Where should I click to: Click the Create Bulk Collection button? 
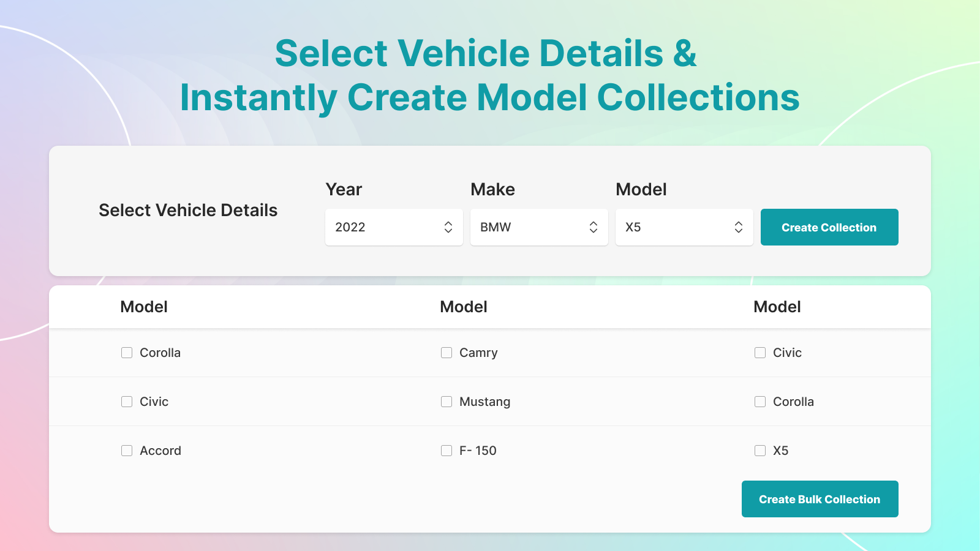pos(820,499)
